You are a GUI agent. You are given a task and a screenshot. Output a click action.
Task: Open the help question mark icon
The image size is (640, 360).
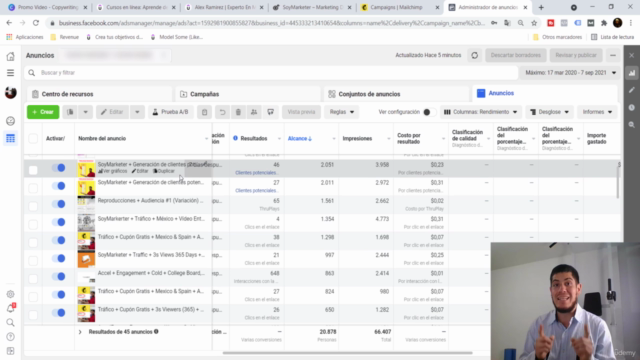[x=11, y=337]
